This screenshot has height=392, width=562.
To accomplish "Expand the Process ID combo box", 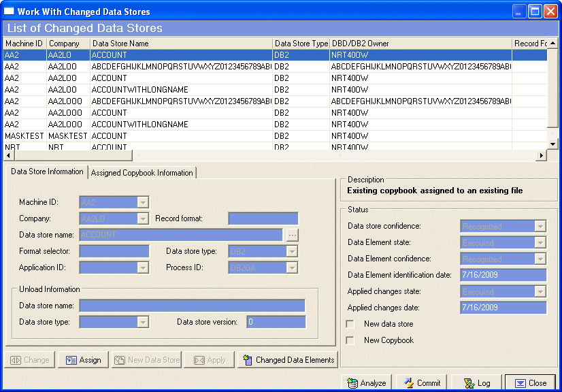I will coord(291,267).
